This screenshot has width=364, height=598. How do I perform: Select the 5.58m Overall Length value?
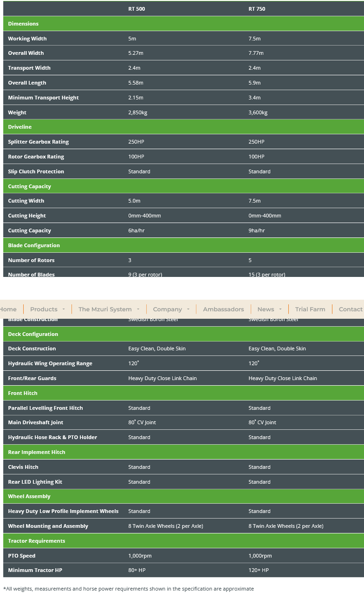coord(136,83)
